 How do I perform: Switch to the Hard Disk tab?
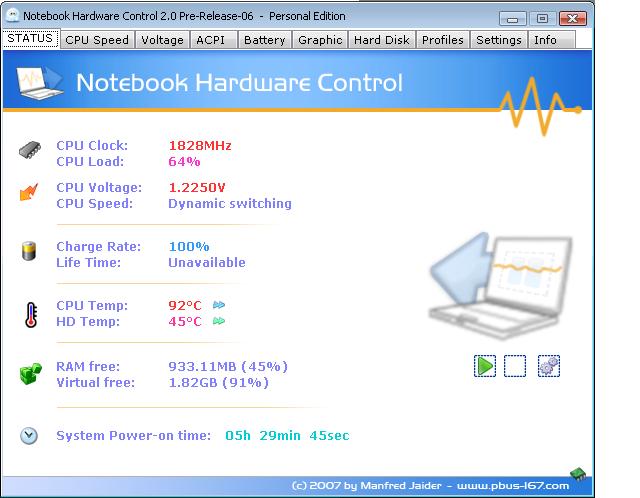[382, 40]
